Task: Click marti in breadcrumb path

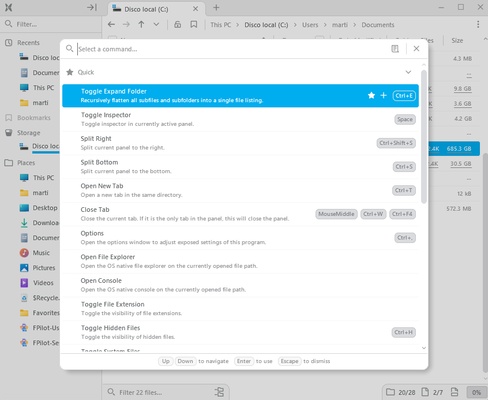Action: 340,25
